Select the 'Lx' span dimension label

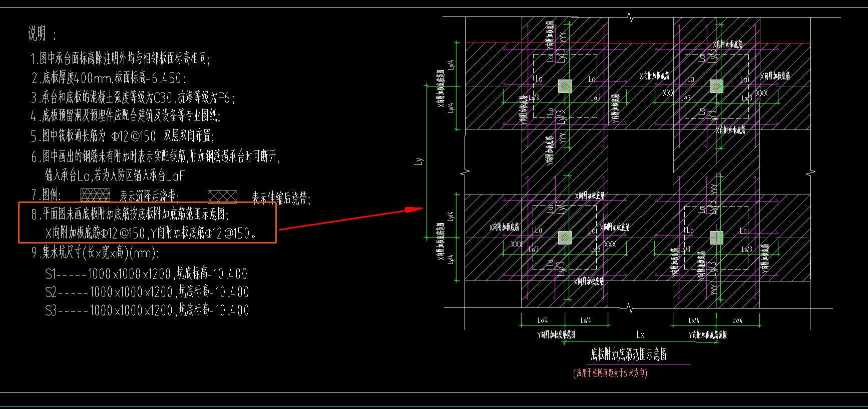pos(640,334)
